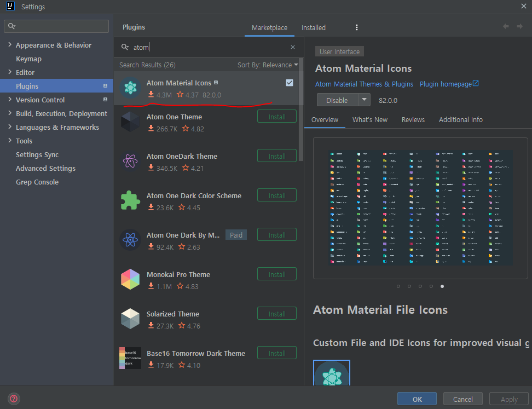
Task: Select the second screenshot carousel dot
Action: point(409,286)
